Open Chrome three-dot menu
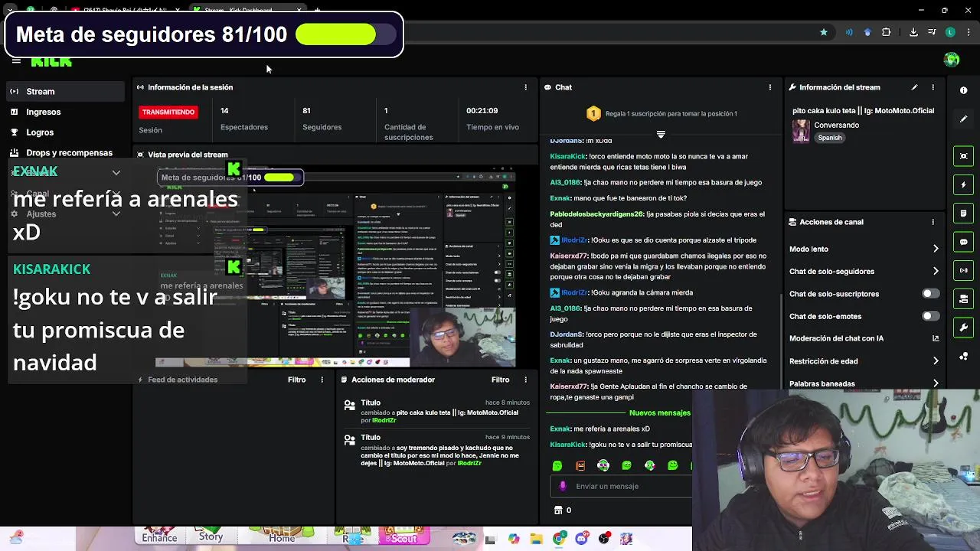Screen dimensions: 980x551 point(968,32)
